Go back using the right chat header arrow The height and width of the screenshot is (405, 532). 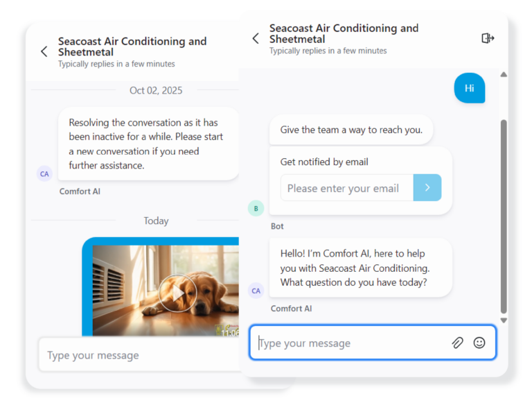pyautogui.click(x=256, y=39)
